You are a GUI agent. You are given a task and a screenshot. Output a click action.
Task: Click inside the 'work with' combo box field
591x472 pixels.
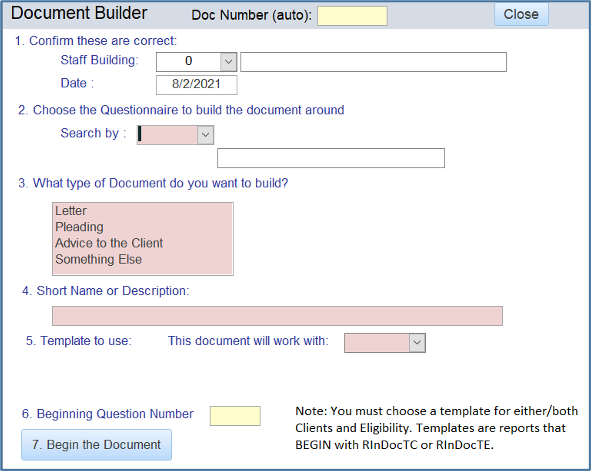[377, 343]
